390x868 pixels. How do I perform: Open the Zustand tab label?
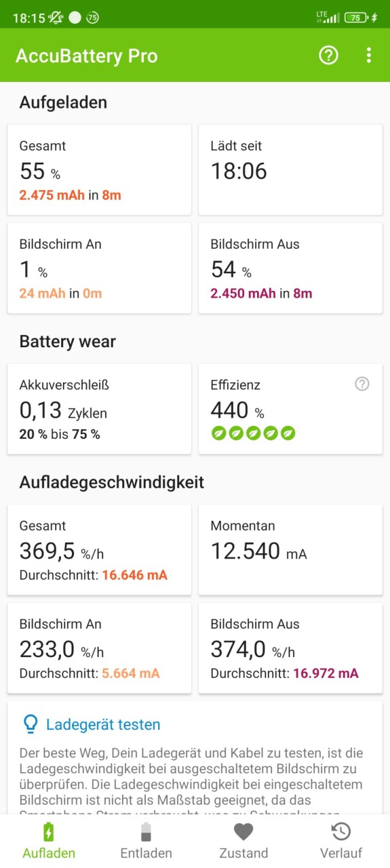point(243,853)
